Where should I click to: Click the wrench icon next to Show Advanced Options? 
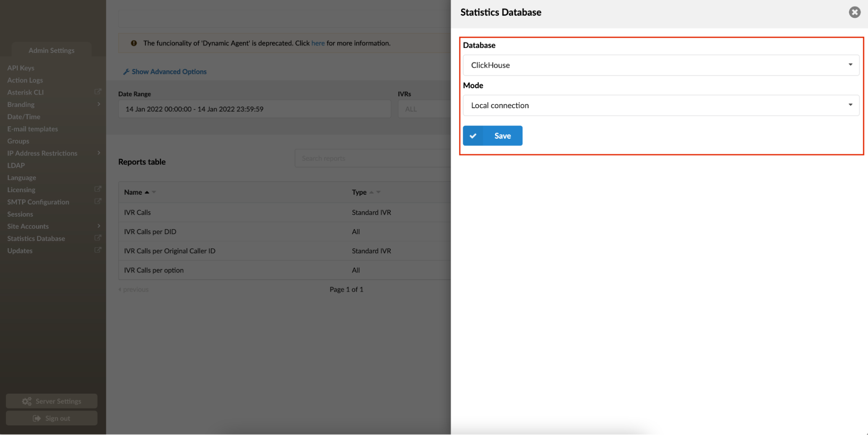(x=126, y=71)
